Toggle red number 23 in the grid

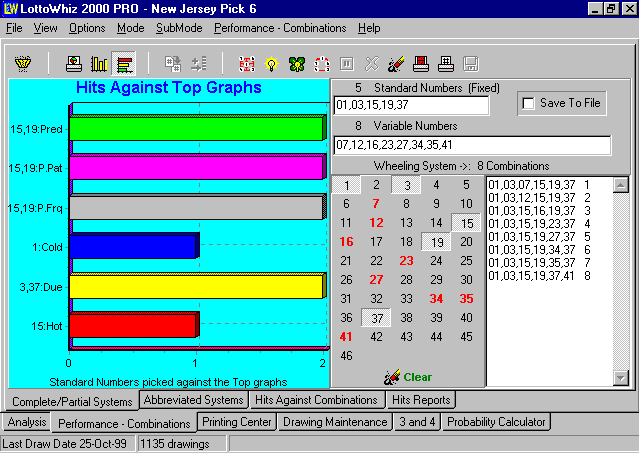[406, 261]
